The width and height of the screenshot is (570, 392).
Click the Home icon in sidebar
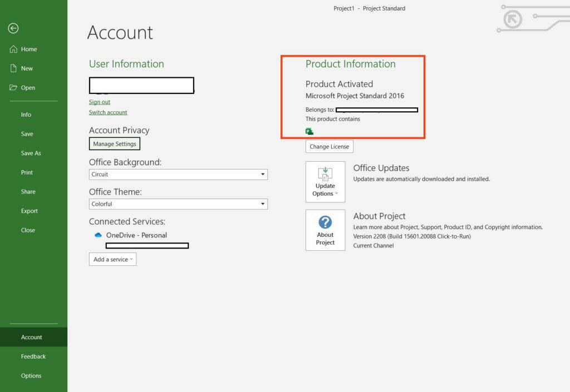13,49
